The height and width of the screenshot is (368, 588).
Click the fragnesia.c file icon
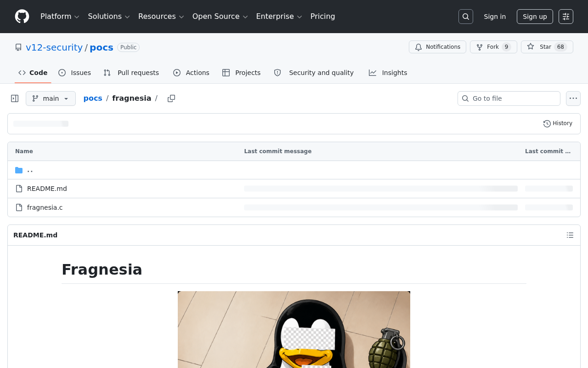click(19, 207)
